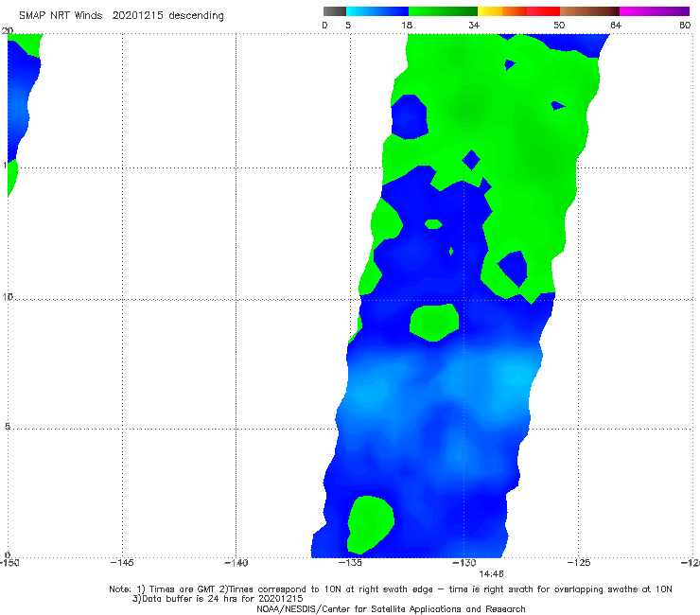Click the magenta-purple segment of the color bar
This screenshot has height=615, width=700.
[x=655, y=11]
